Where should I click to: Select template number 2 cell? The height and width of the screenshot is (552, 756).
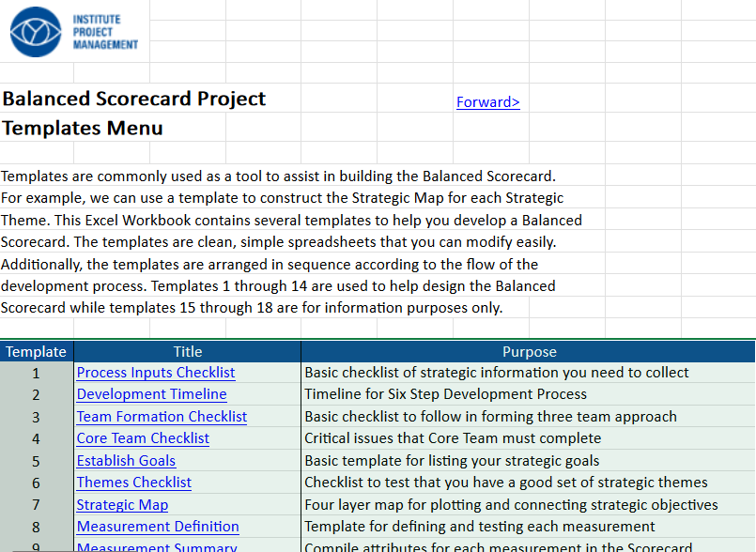point(37,395)
